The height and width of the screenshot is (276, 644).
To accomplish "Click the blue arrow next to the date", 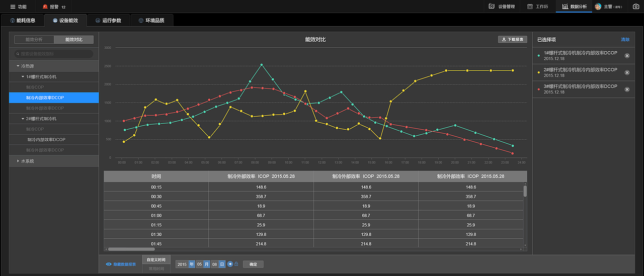I will point(230,264).
